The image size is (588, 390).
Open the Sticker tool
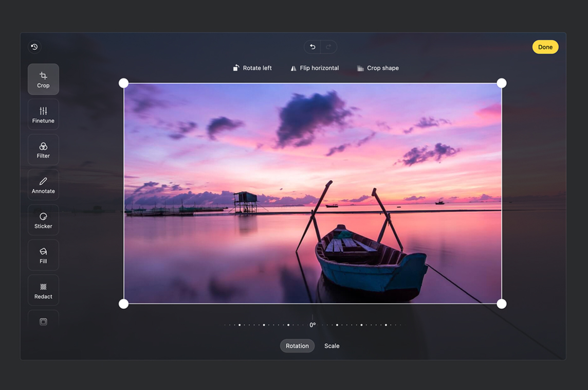(x=43, y=220)
